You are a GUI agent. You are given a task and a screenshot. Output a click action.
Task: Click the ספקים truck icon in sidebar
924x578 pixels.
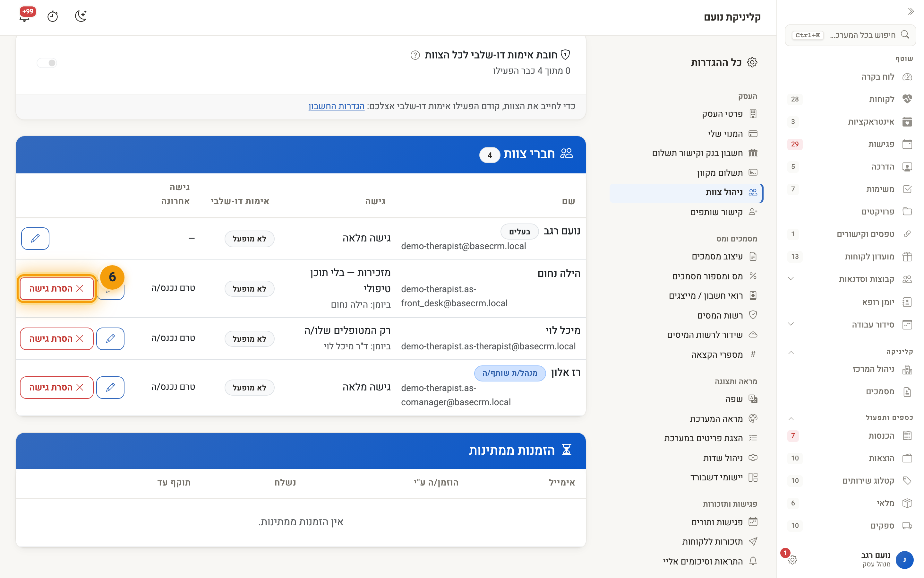[x=907, y=526]
